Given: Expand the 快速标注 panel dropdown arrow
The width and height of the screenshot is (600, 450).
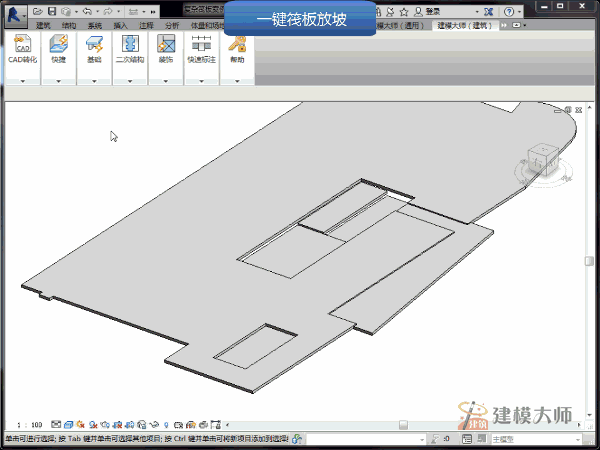Looking at the screenshot, I should tap(201, 81).
